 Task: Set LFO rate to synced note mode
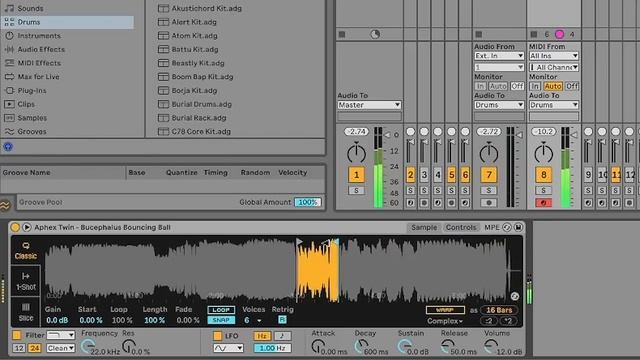(x=282, y=336)
